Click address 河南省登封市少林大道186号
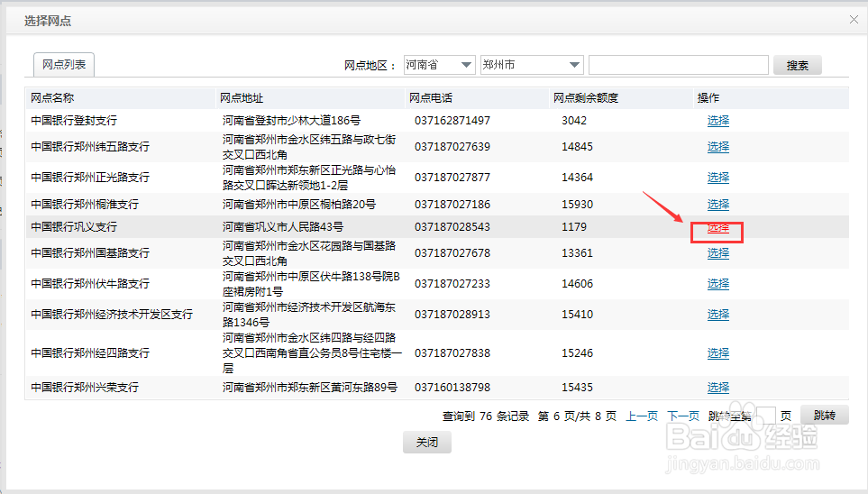The height and width of the screenshot is (494, 868). [x=292, y=120]
